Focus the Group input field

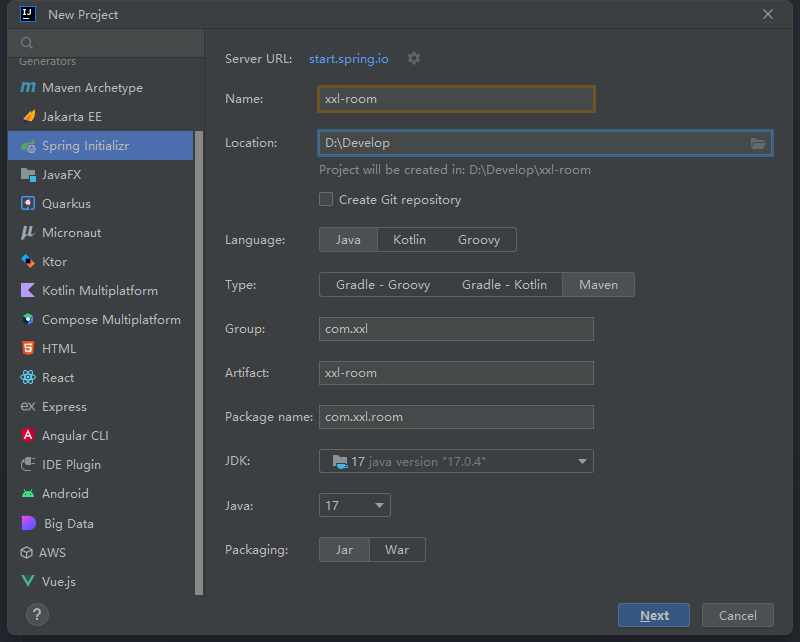click(x=456, y=329)
